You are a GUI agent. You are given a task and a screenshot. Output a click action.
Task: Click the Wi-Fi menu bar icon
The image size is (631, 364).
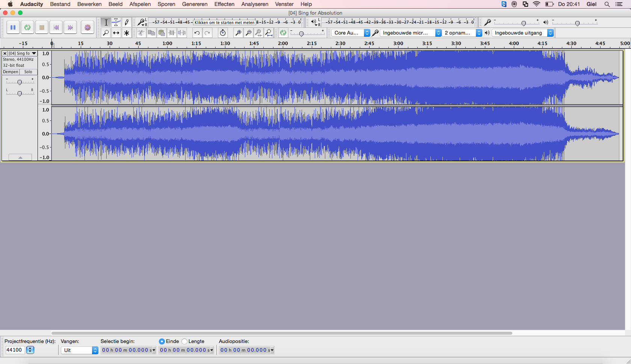[537, 4]
